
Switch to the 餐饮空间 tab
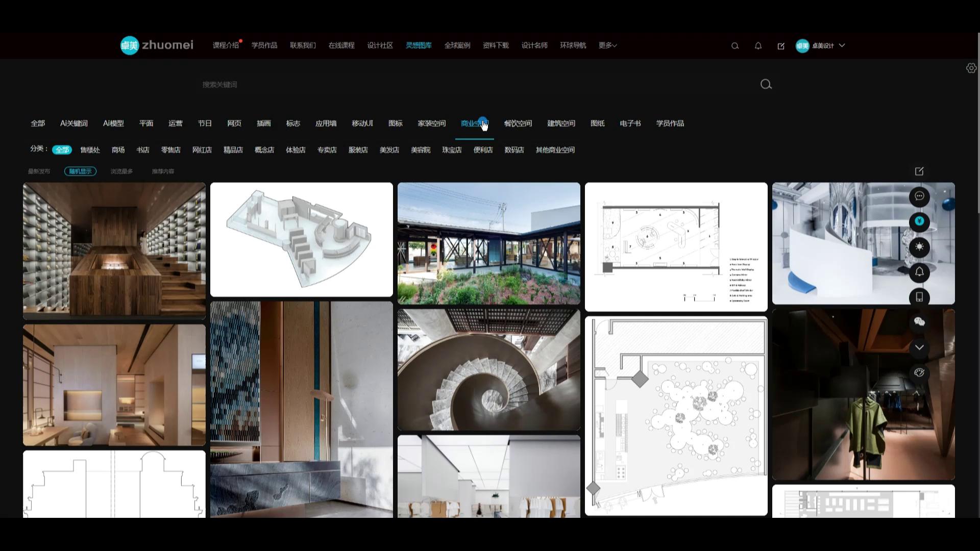pos(518,123)
